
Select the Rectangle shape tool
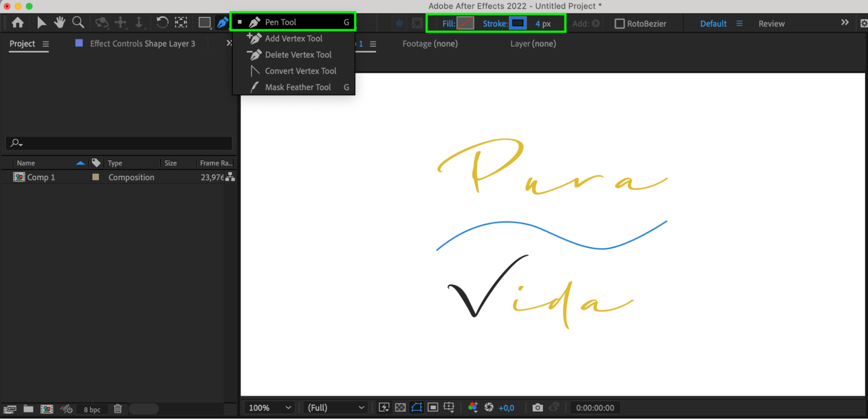(204, 23)
